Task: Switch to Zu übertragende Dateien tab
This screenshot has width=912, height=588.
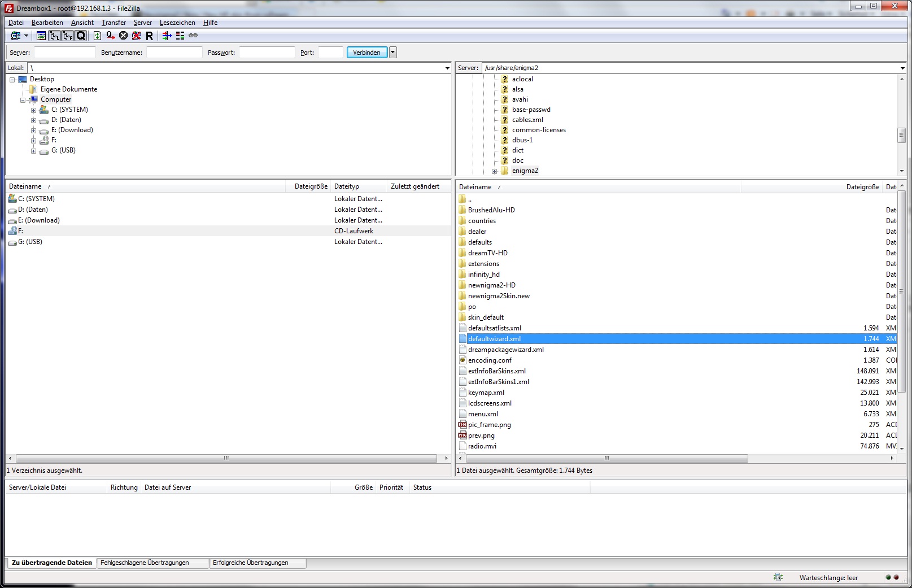Action: (51, 563)
